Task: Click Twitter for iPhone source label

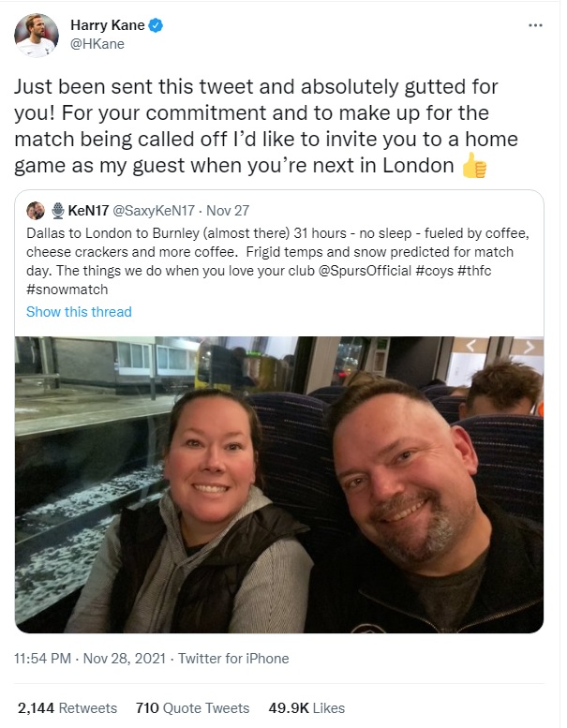Action: pos(233,659)
